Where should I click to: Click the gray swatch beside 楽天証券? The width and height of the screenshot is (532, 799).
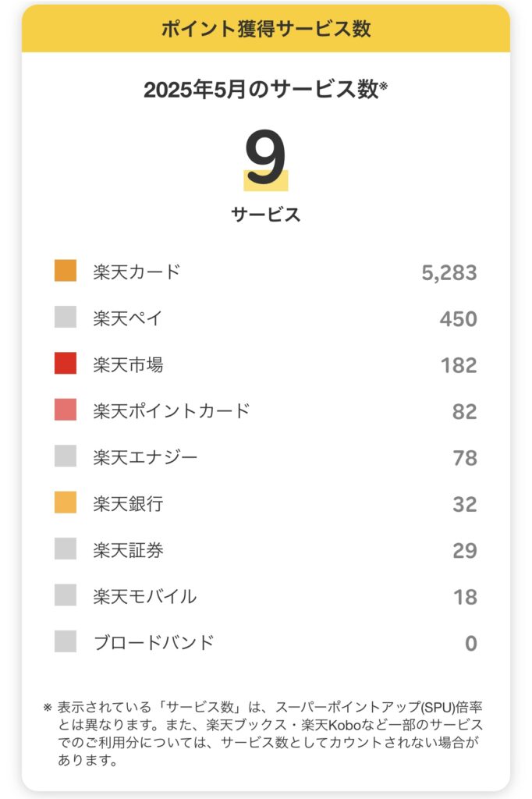coord(66,549)
